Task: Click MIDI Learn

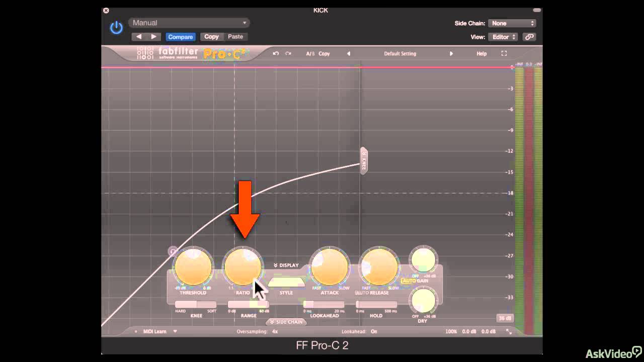Action: pyautogui.click(x=155, y=331)
